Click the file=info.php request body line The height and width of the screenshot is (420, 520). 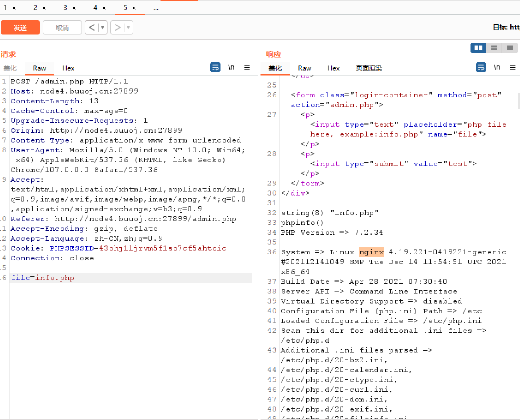coord(43,278)
